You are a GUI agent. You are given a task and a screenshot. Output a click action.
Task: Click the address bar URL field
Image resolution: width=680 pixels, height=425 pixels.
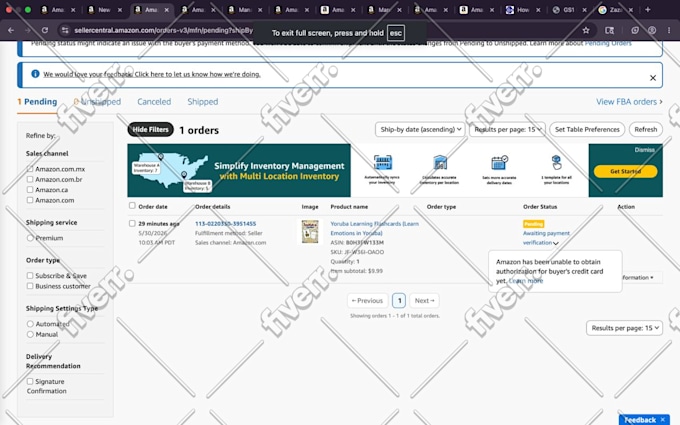point(163,30)
